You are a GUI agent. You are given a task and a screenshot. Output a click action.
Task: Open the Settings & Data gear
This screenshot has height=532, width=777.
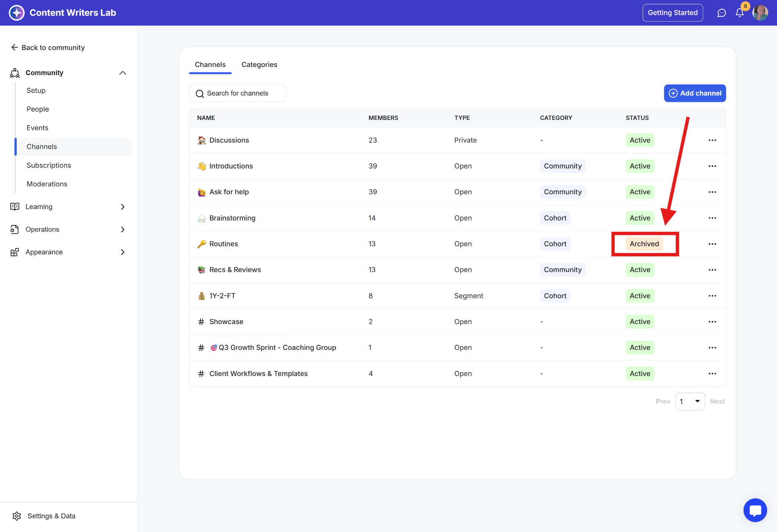tap(17, 516)
